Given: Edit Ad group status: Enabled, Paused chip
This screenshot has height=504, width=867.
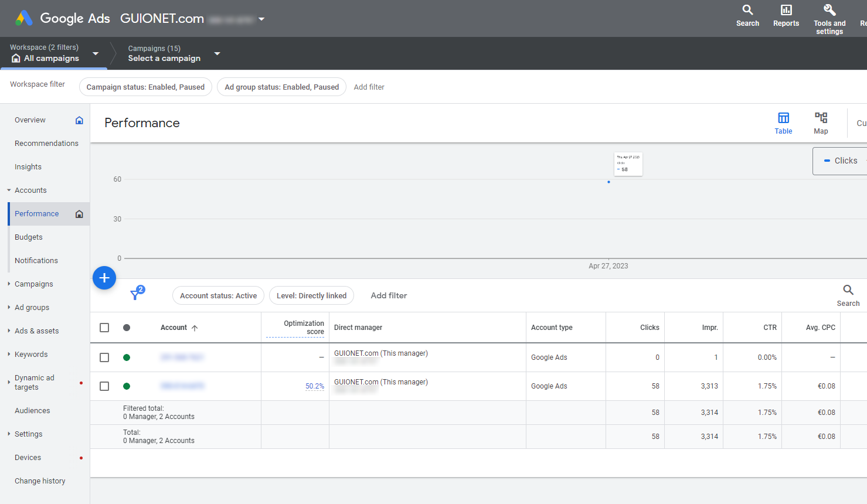Looking at the screenshot, I should [282, 87].
